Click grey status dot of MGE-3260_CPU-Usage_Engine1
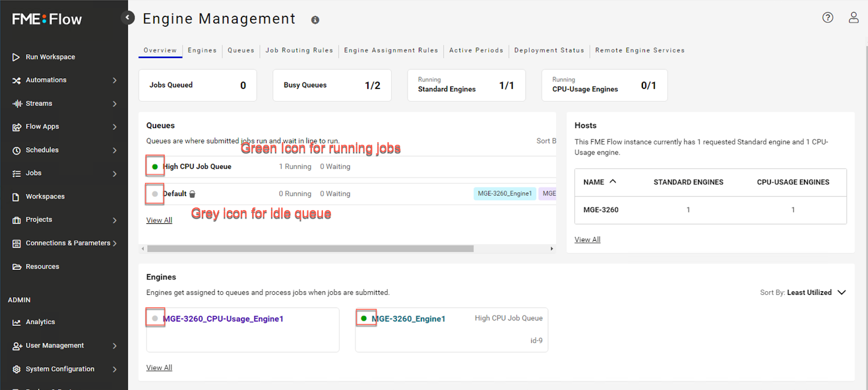 pyautogui.click(x=155, y=318)
